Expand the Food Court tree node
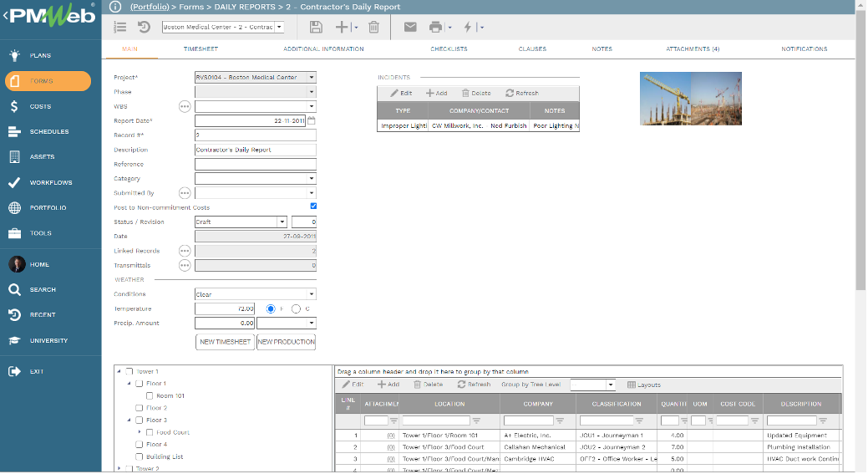Screen dimensions: 868x474 (x=140, y=432)
